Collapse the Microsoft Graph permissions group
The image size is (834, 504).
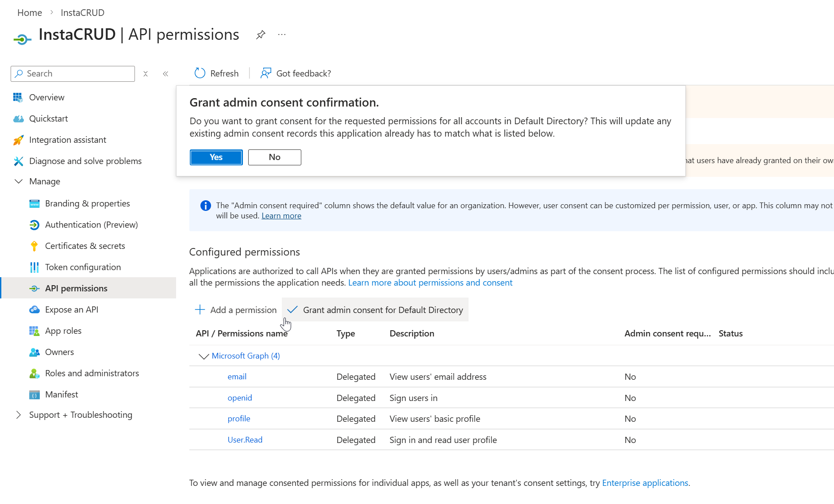(x=204, y=356)
